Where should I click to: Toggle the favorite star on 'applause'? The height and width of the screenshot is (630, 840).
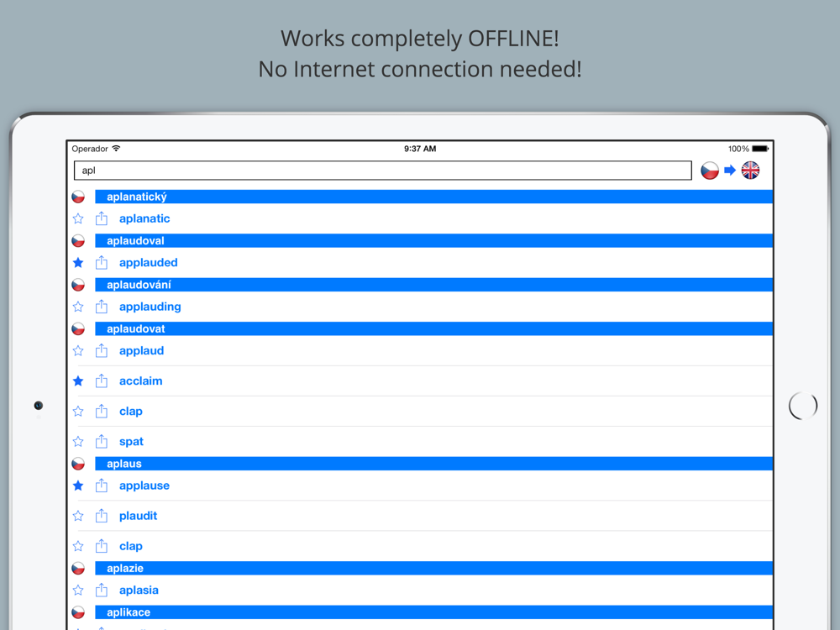point(78,486)
